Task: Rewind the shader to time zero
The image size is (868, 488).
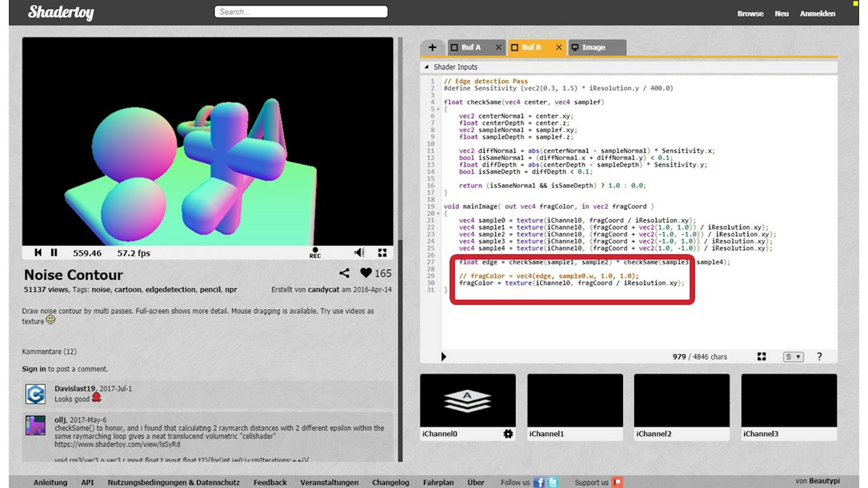Action: (x=38, y=253)
